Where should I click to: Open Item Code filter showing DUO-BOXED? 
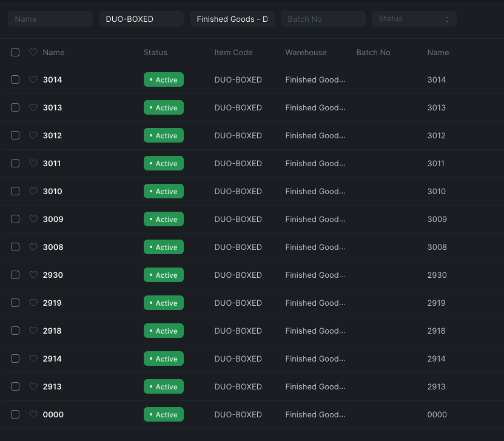pyautogui.click(x=141, y=19)
